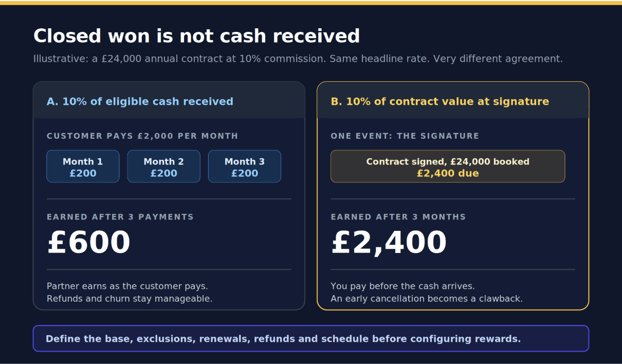Click 'Earned after 3 payments' label
The width and height of the screenshot is (622, 364).
pyautogui.click(x=120, y=217)
